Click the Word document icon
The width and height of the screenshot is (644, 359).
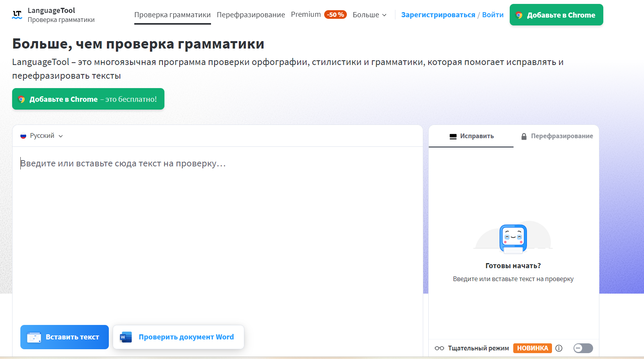126,337
